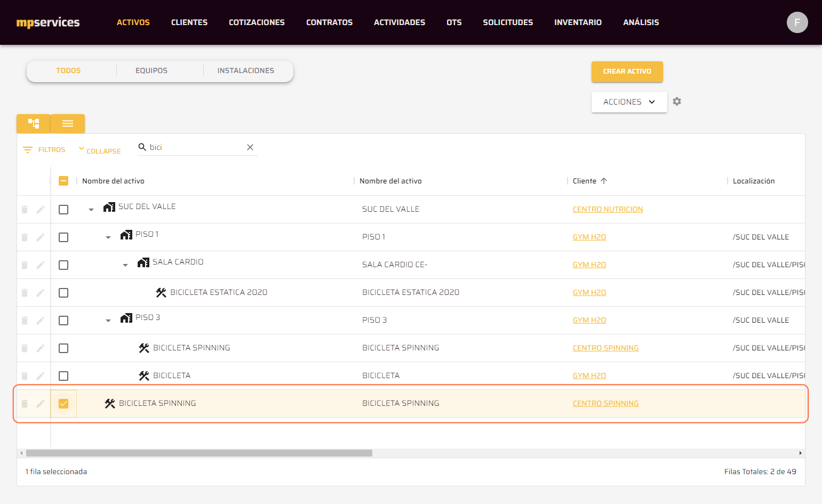Image resolution: width=822 pixels, height=504 pixels.
Task: Open the ACTIVOS menu
Action: coord(133,22)
